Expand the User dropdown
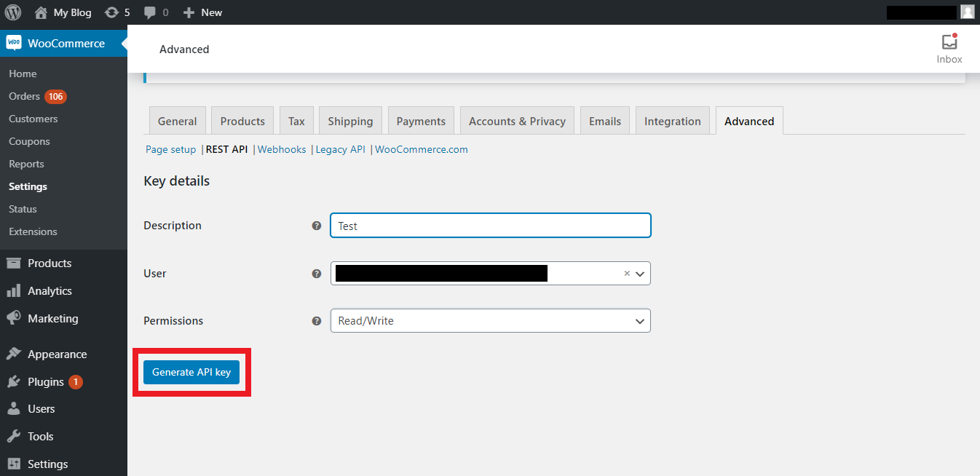The width and height of the screenshot is (980, 476). point(640,274)
